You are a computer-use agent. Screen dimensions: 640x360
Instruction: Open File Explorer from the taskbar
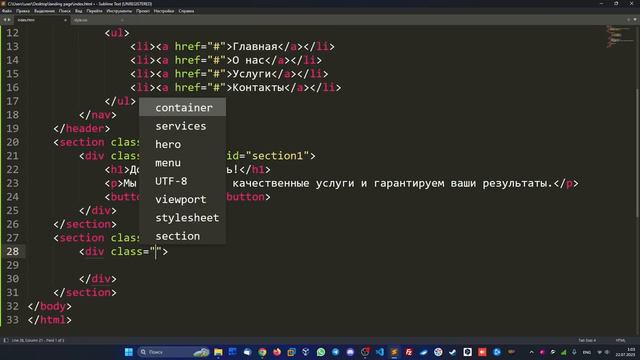pos(218,352)
